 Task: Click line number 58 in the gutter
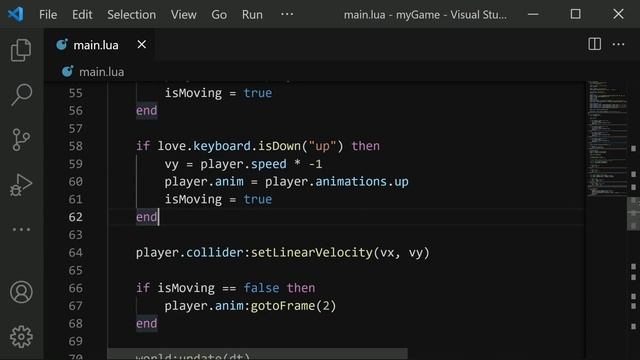click(x=76, y=146)
